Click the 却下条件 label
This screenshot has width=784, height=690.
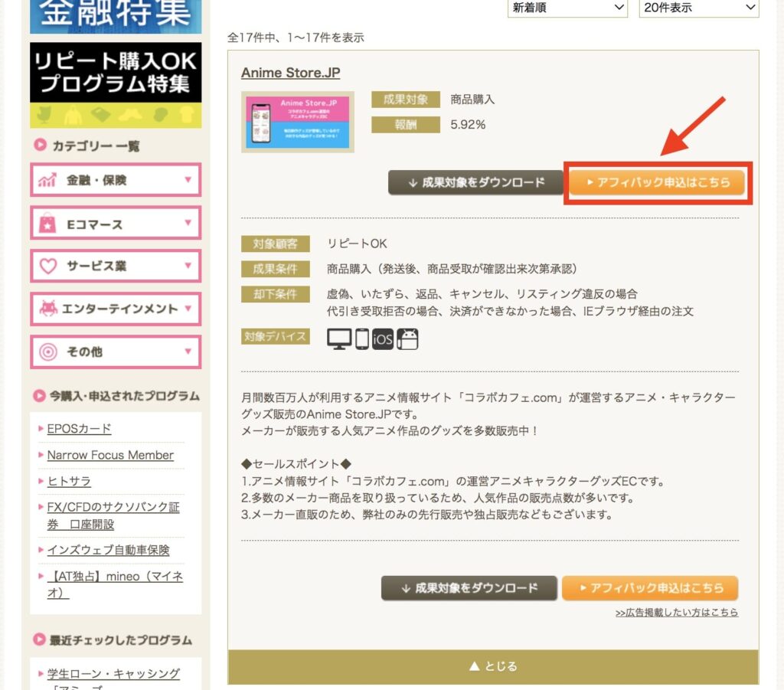pos(275,294)
